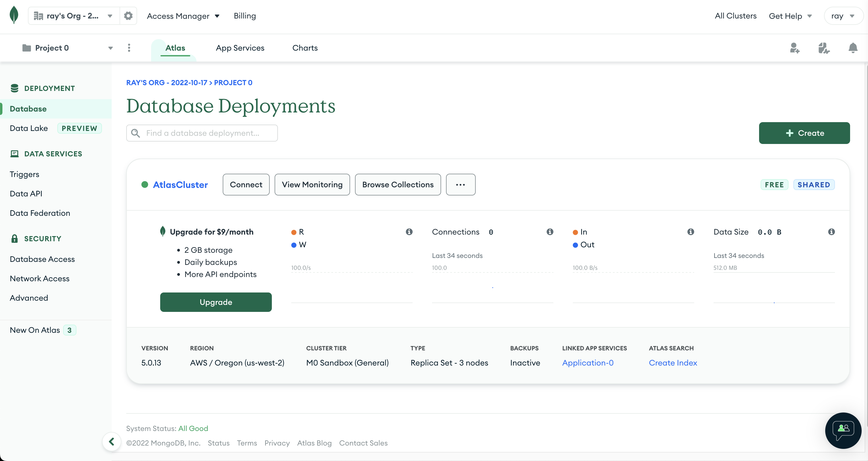
Task: Open the ray user account menu
Action: 843,16
